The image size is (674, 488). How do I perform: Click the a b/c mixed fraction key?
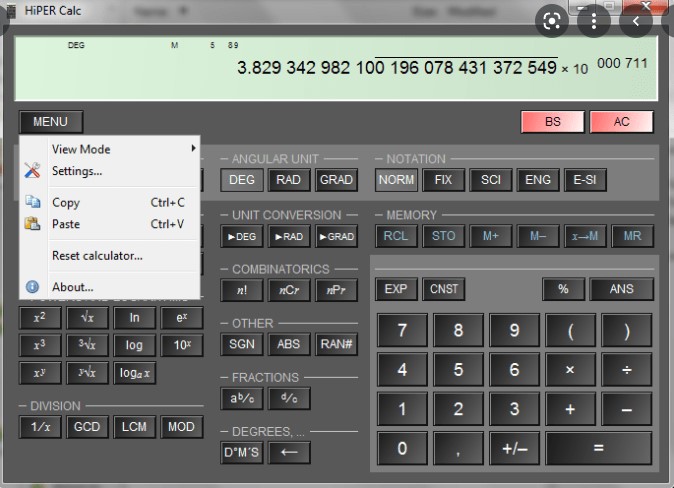[242, 398]
